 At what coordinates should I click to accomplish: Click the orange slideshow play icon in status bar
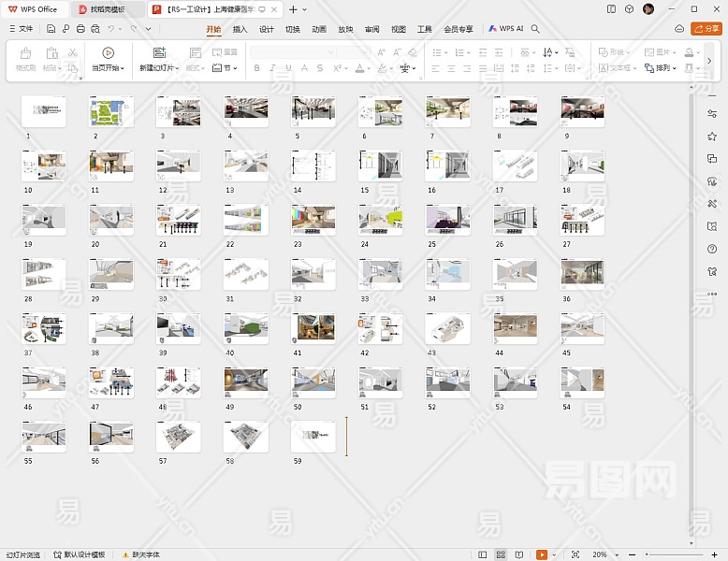pos(543,554)
